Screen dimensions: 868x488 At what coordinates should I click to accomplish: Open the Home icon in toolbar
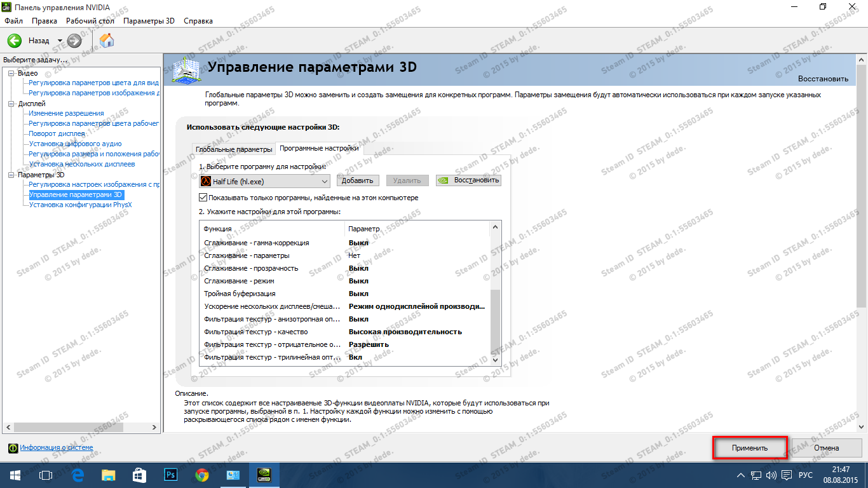[107, 41]
